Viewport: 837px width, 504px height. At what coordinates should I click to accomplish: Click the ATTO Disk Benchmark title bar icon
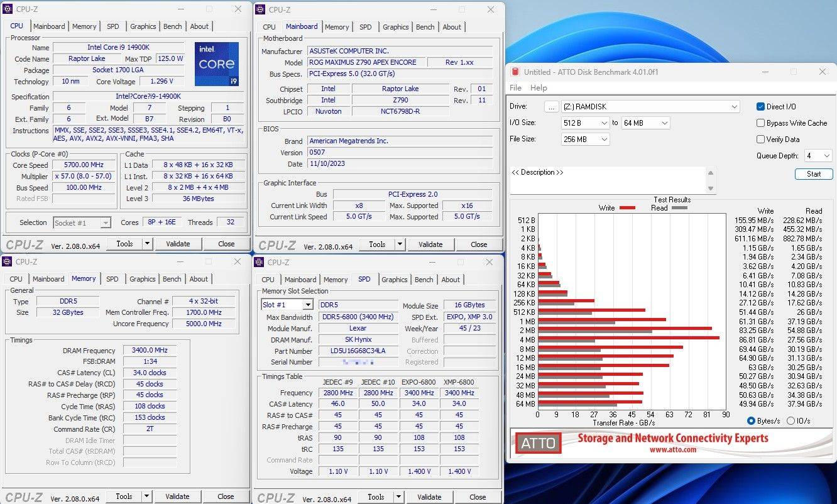click(515, 72)
